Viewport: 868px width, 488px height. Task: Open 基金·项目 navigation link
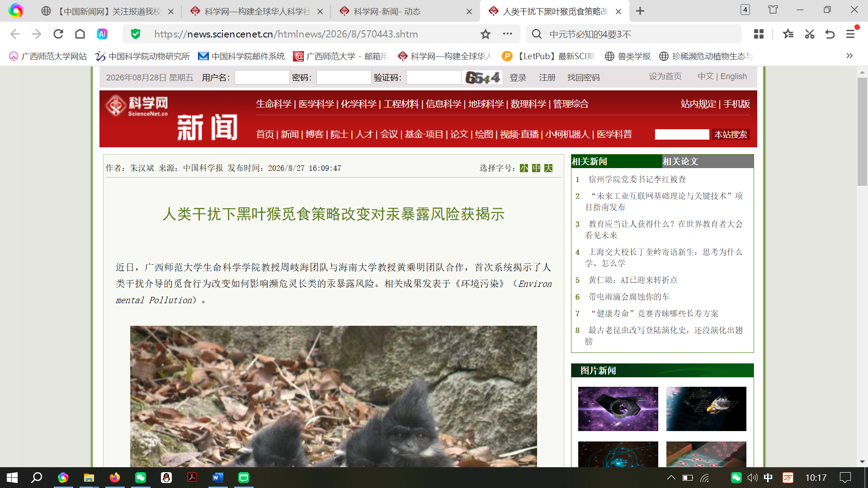(x=424, y=134)
